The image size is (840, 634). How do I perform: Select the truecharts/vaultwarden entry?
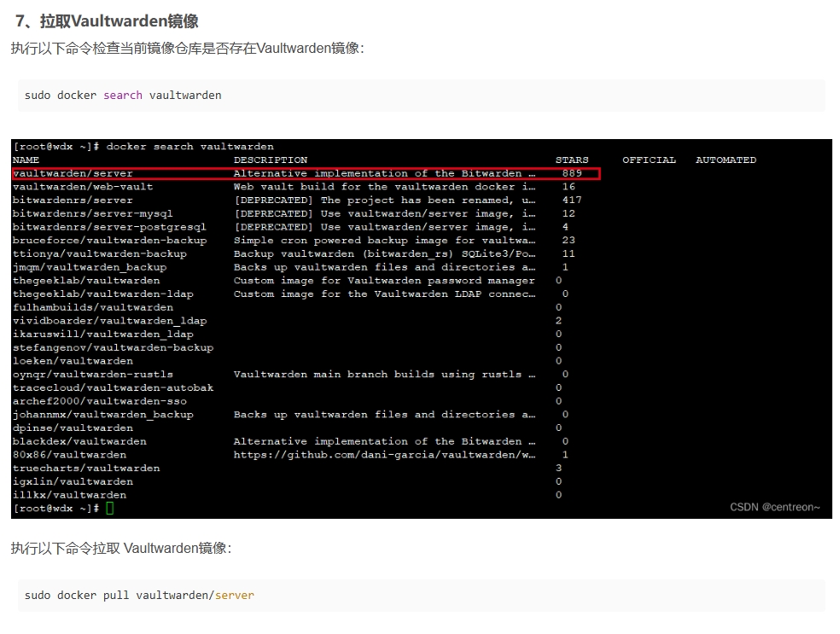85,468
